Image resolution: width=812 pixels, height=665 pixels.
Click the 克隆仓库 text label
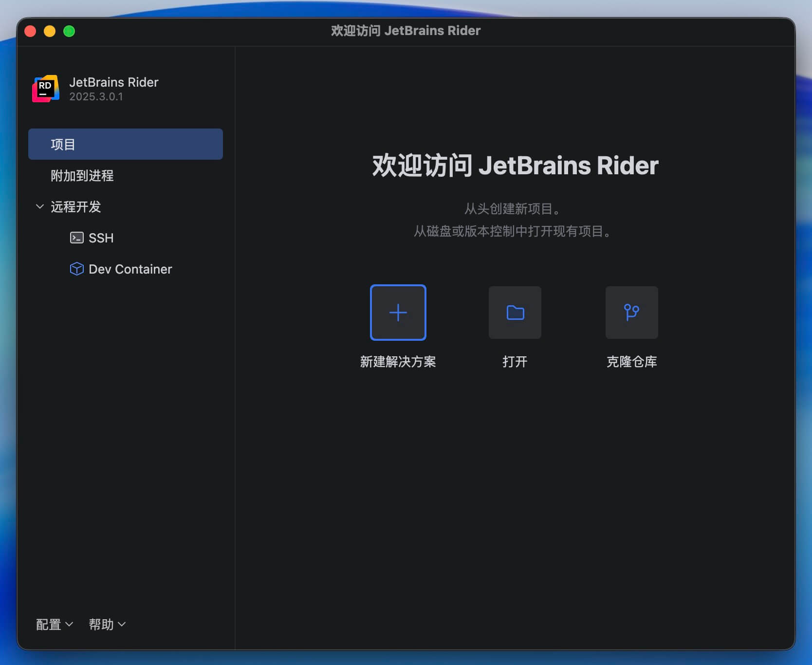[631, 361]
